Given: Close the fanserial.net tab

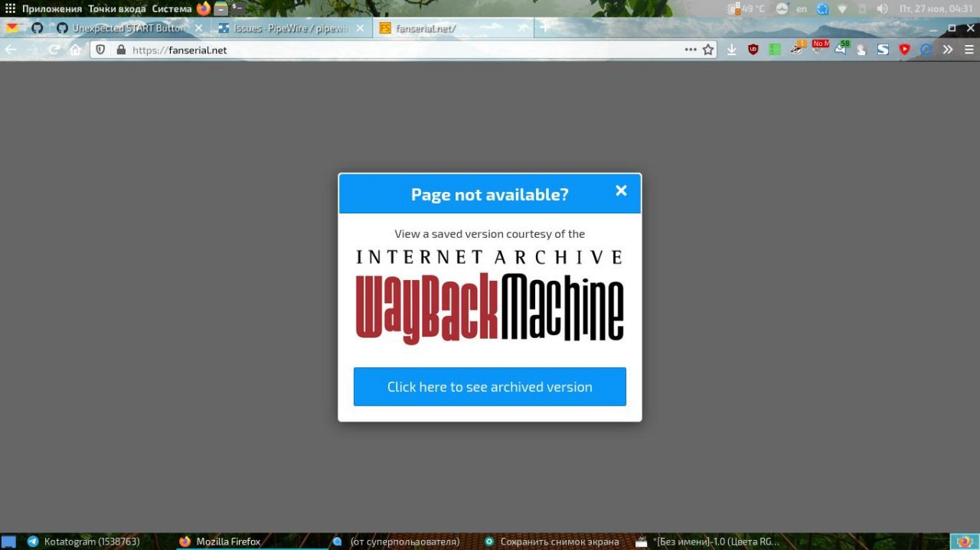Looking at the screenshot, I should click(522, 28).
